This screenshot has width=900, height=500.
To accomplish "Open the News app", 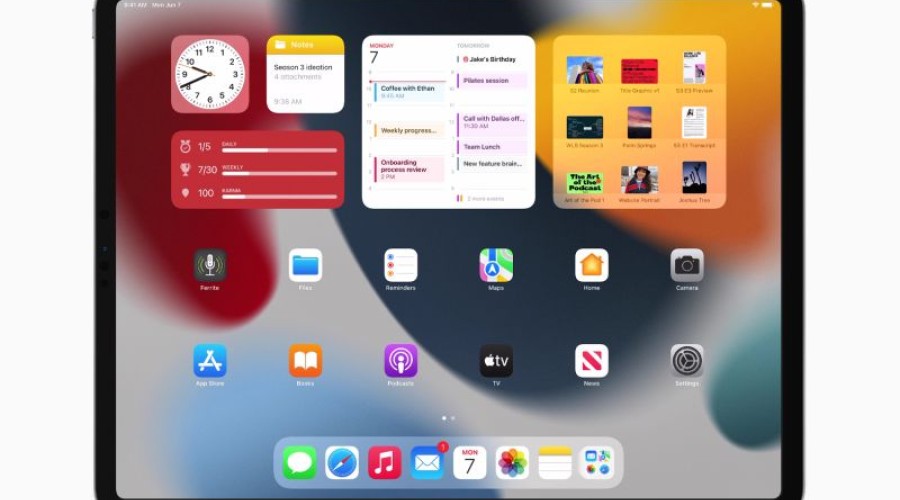I will coord(592,361).
